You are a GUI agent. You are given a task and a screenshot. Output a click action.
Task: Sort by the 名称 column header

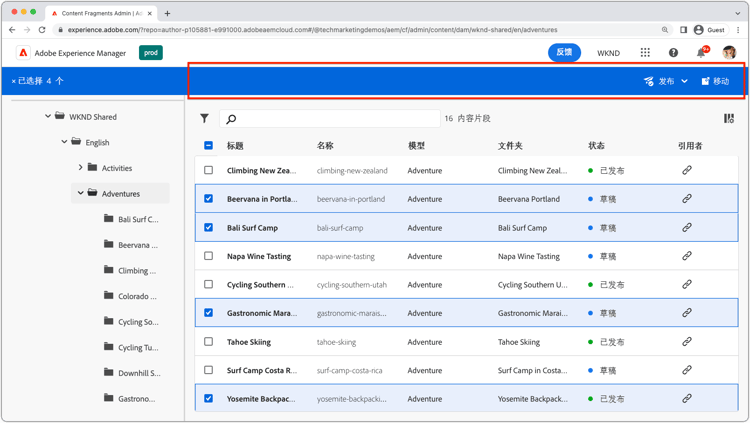(325, 146)
